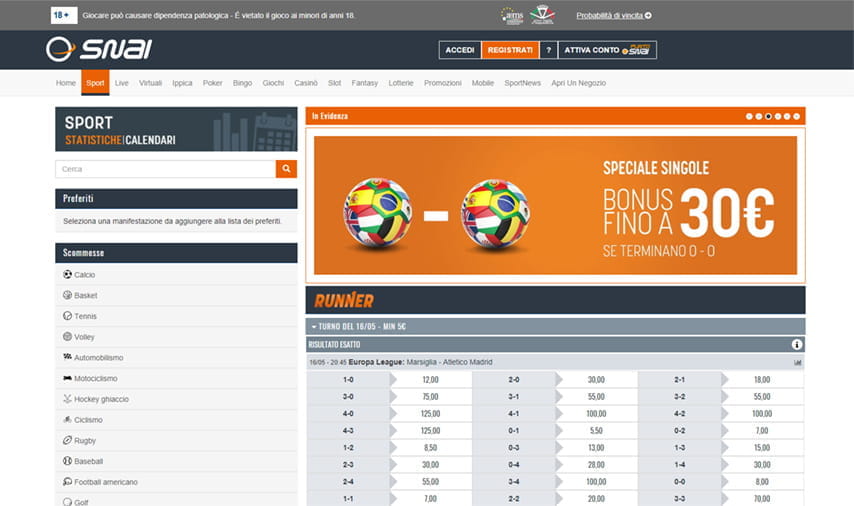Click the Ciclismo cyclist icon
This screenshot has width=854, height=506.
pyautogui.click(x=68, y=419)
